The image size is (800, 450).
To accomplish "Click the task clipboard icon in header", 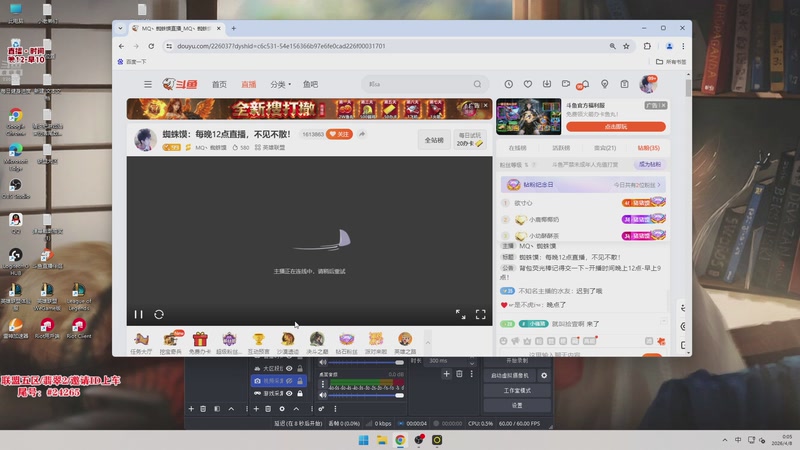I will coord(624,84).
